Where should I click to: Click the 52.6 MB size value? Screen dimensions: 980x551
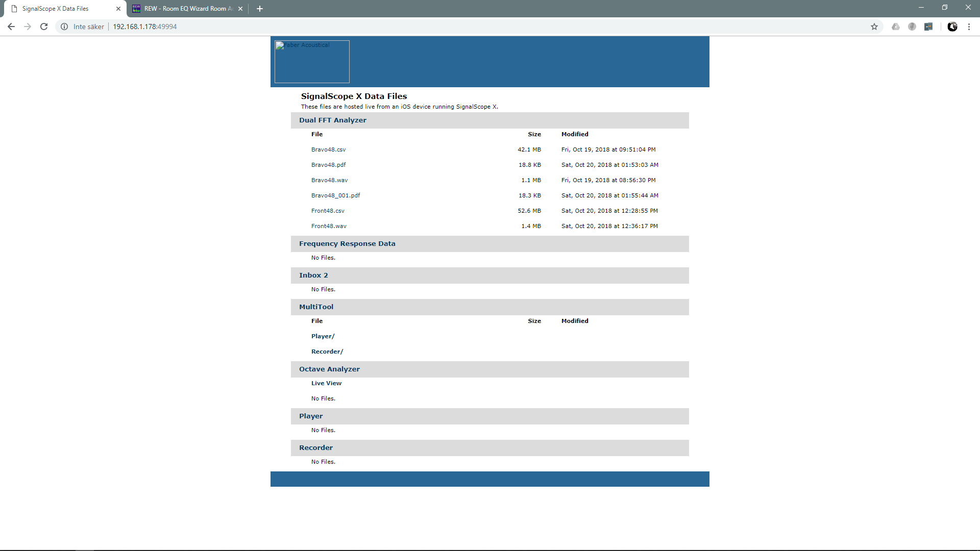point(529,211)
